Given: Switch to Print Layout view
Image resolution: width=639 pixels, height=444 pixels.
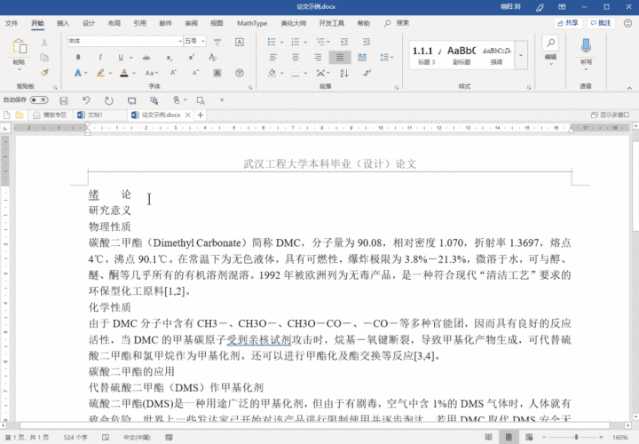Looking at the screenshot, I should (509, 437).
